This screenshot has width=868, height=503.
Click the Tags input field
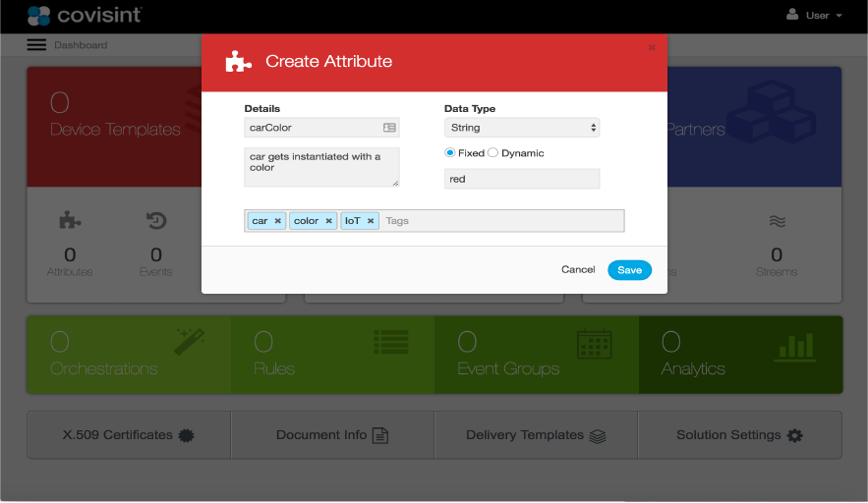501,221
